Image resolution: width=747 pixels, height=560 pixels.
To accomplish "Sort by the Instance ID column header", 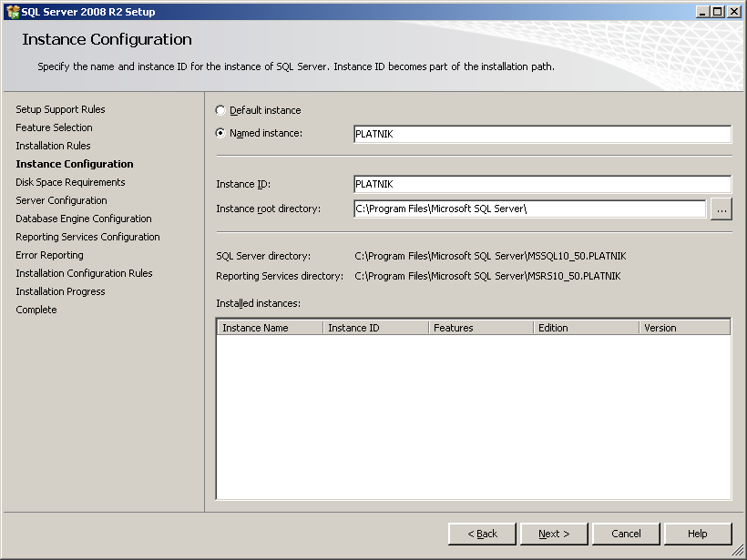I will [376, 328].
